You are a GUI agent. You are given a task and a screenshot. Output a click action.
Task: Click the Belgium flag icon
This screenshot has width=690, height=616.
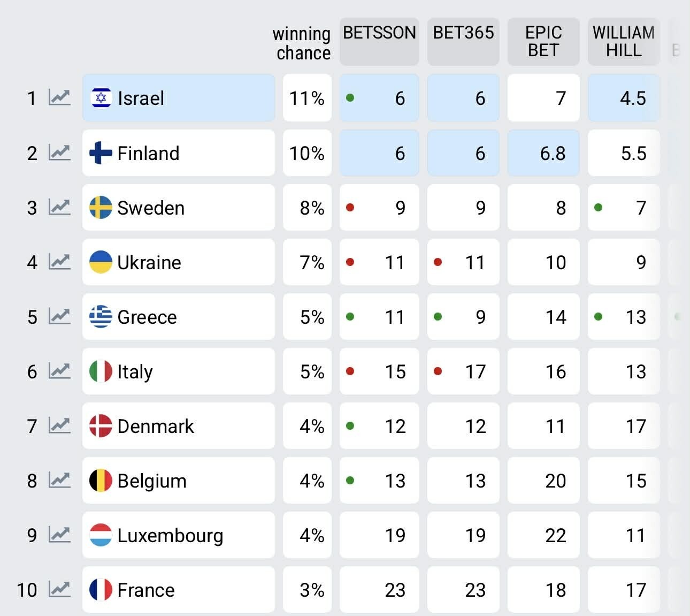pyautogui.click(x=101, y=481)
